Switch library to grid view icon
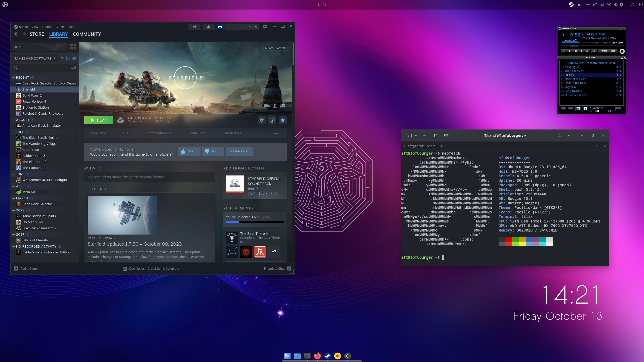This screenshot has width=644, height=362. pyautogui.click(x=73, y=47)
